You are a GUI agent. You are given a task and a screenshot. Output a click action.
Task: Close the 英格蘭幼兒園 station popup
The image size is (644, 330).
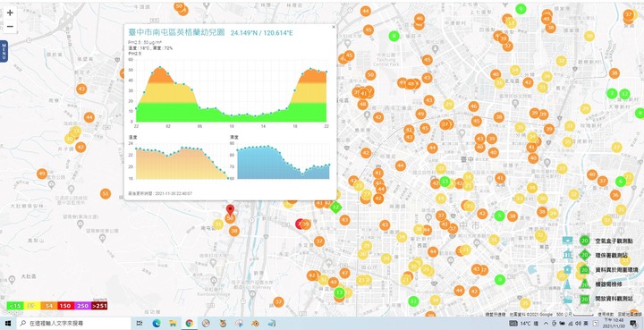click(x=333, y=27)
